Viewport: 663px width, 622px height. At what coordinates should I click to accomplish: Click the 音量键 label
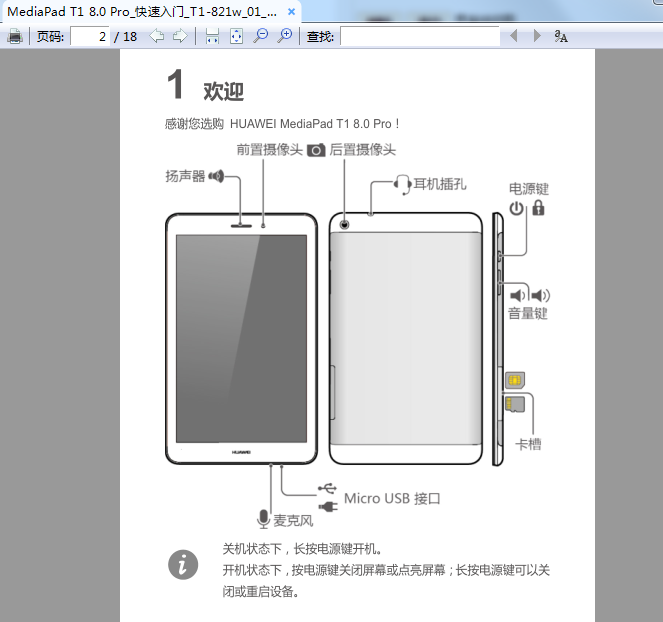pyautogui.click(x=528, y=314)
